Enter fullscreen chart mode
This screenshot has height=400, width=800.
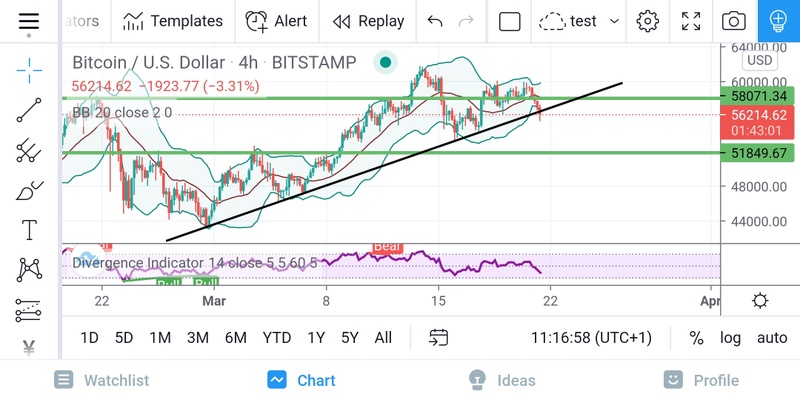coord(691,21)
